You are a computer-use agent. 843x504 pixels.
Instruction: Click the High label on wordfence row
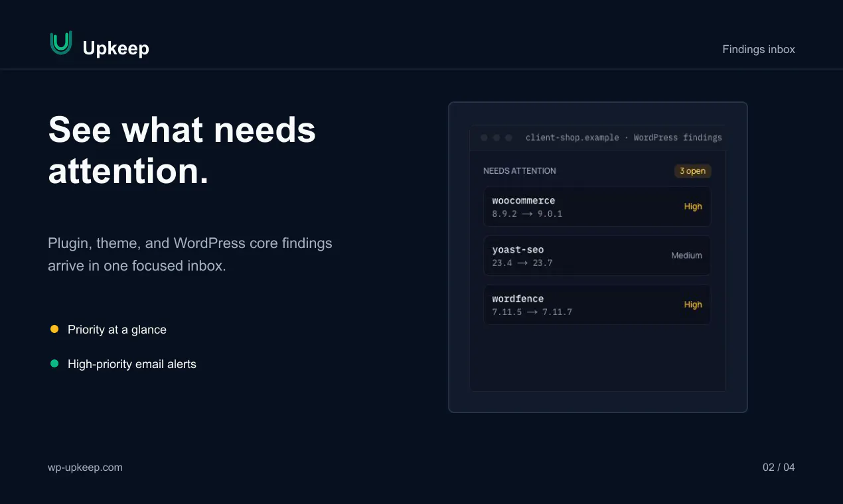693,304
